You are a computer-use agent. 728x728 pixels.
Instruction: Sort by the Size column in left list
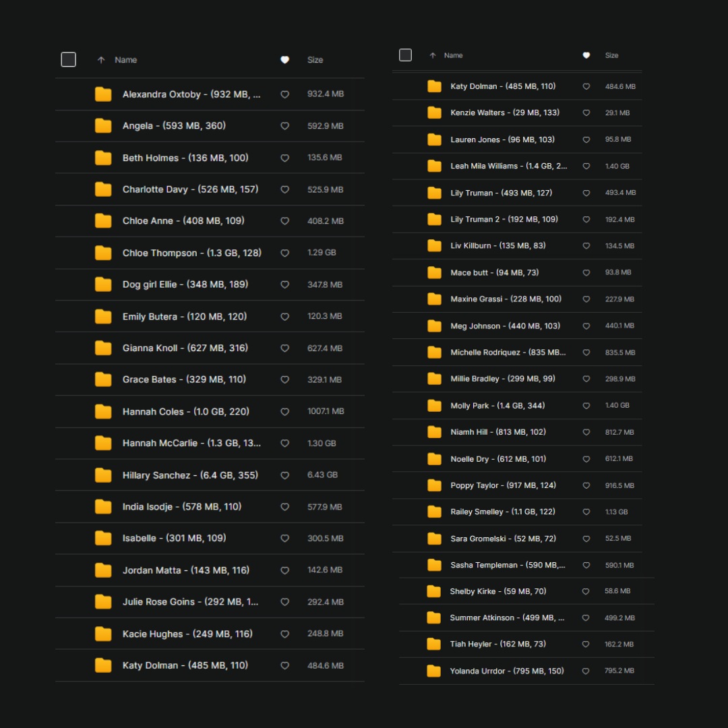[315, 60]
